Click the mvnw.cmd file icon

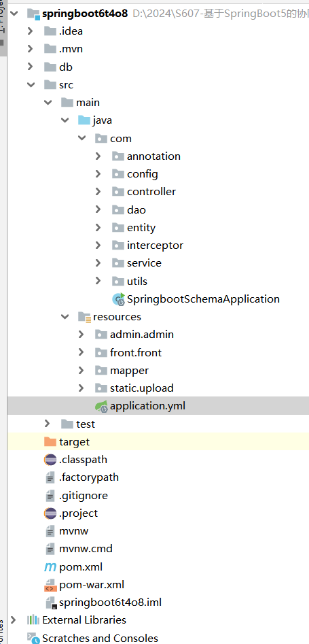[50, 549]
